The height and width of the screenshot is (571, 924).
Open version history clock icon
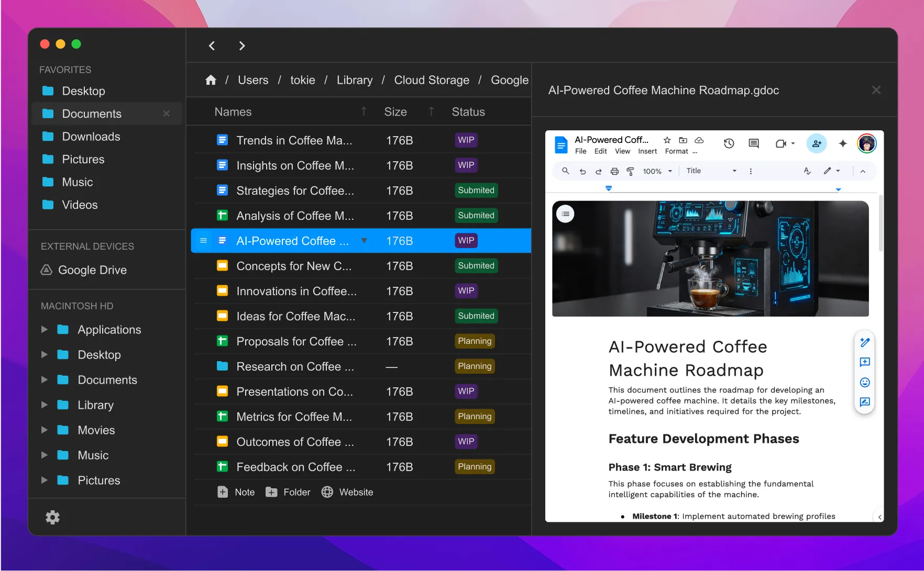tap(729, 143)
